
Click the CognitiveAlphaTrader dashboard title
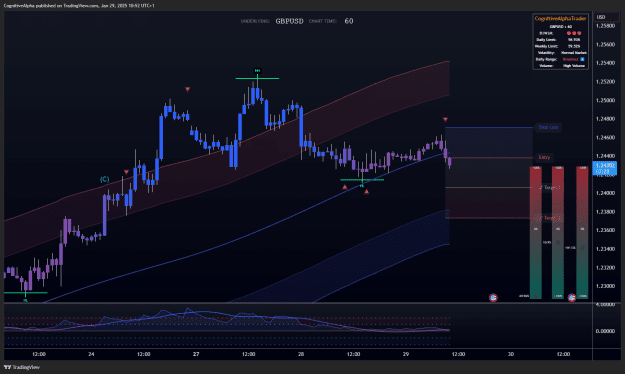560,19
